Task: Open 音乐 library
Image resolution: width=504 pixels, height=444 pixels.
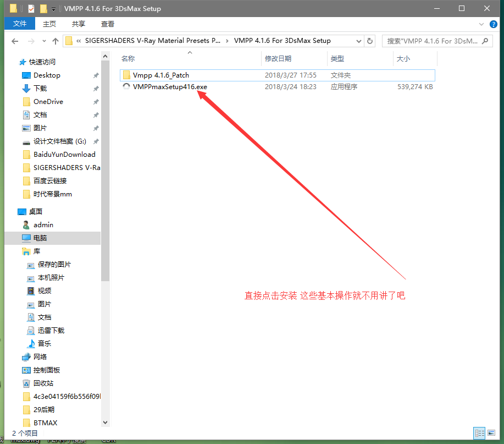Action: (45, 344)
